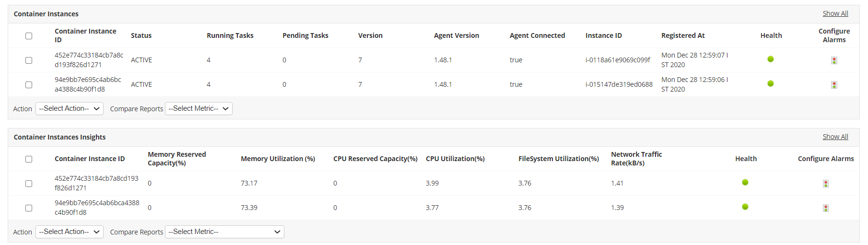Check the box for instance i-0118a61e9069c099f
The height and width of the screenshot is (245, 868).
pyautogui.click(x=29, y=60)
